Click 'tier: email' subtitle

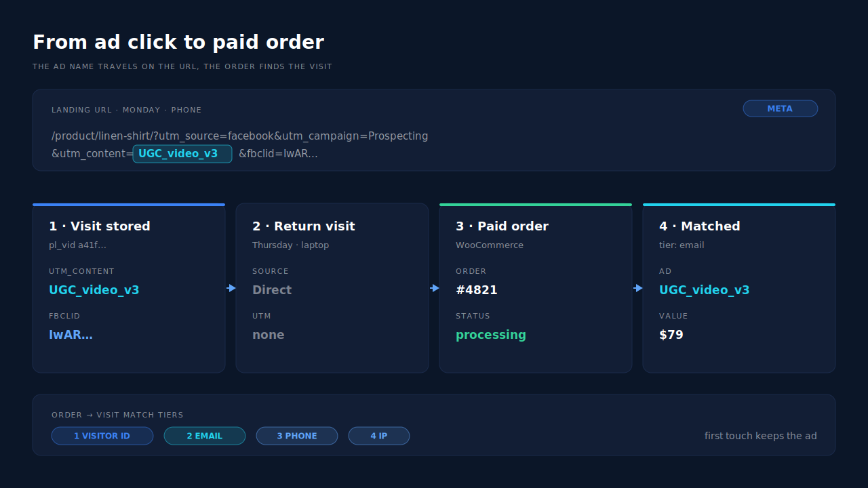pyautogui.click(x=682, y=245)
